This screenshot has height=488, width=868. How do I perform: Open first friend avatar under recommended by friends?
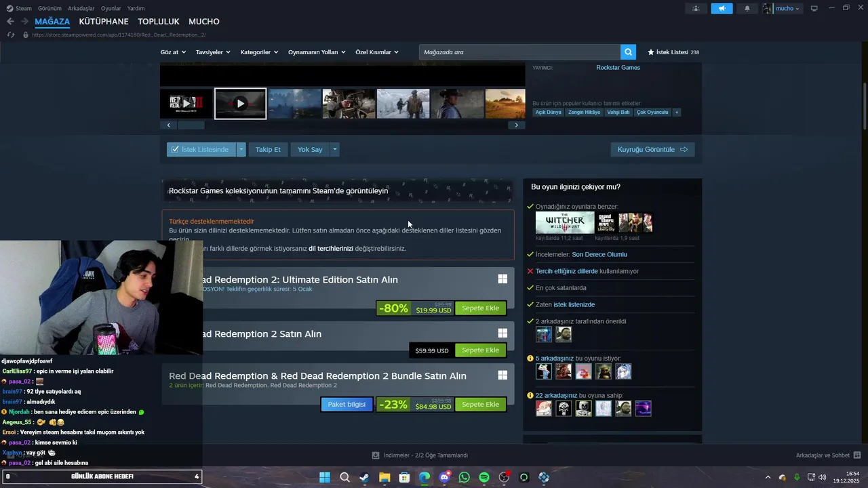(x=544, y=334)
